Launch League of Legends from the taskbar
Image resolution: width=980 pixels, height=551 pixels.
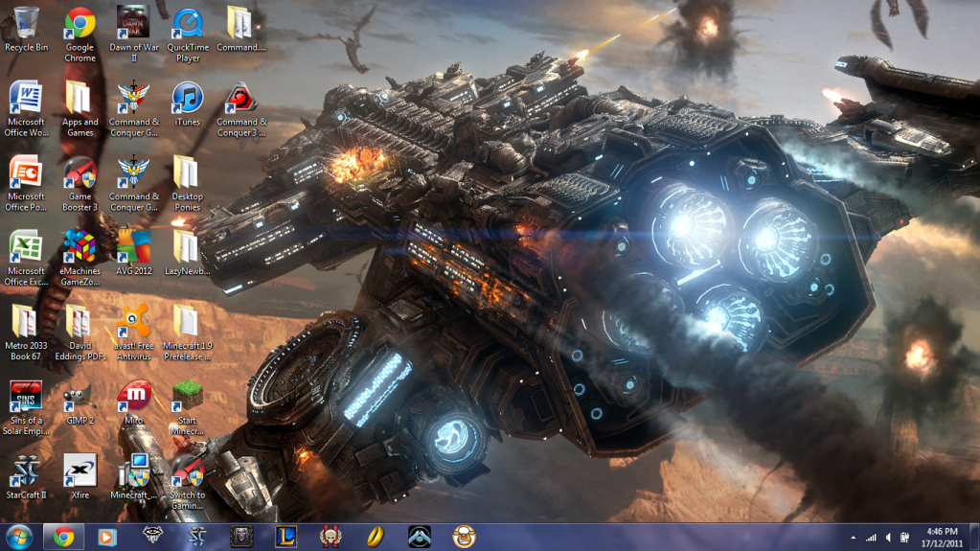(285, 537)
